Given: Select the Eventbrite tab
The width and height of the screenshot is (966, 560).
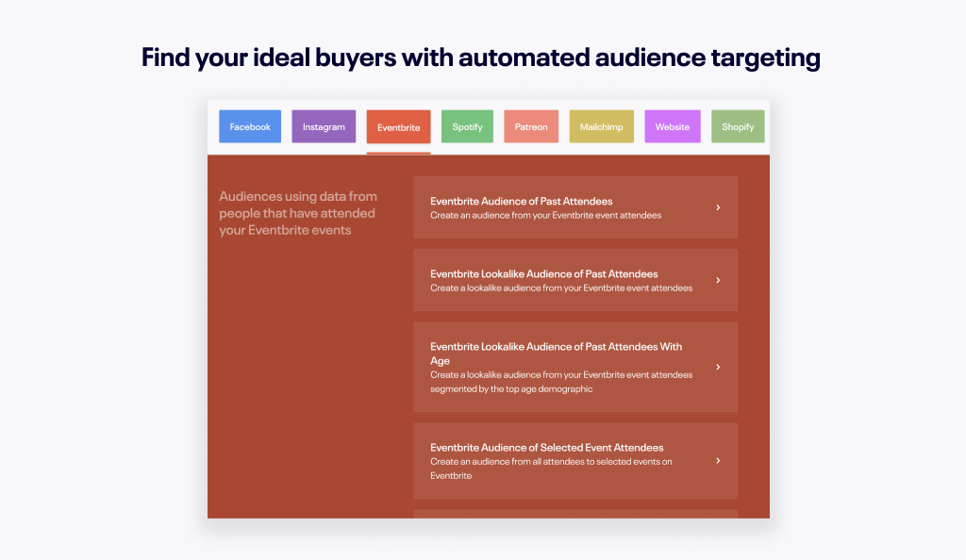Looking at the screenshot, I should coord(399,127).
